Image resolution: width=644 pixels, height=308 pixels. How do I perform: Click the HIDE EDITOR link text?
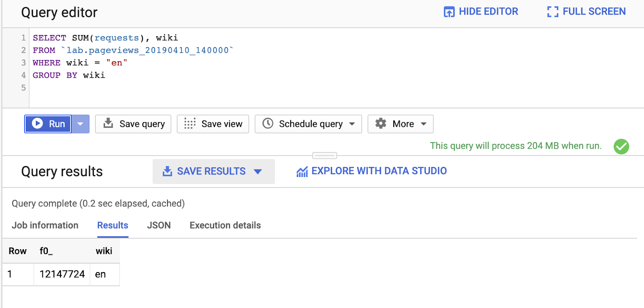(488, 12)
